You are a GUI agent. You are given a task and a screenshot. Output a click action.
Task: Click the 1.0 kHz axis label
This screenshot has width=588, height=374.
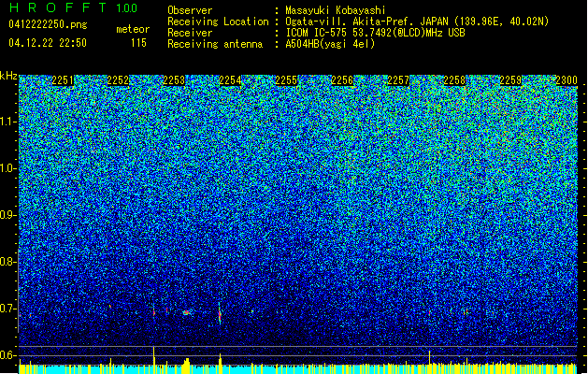pyautogui.click(x=8, y=168)
